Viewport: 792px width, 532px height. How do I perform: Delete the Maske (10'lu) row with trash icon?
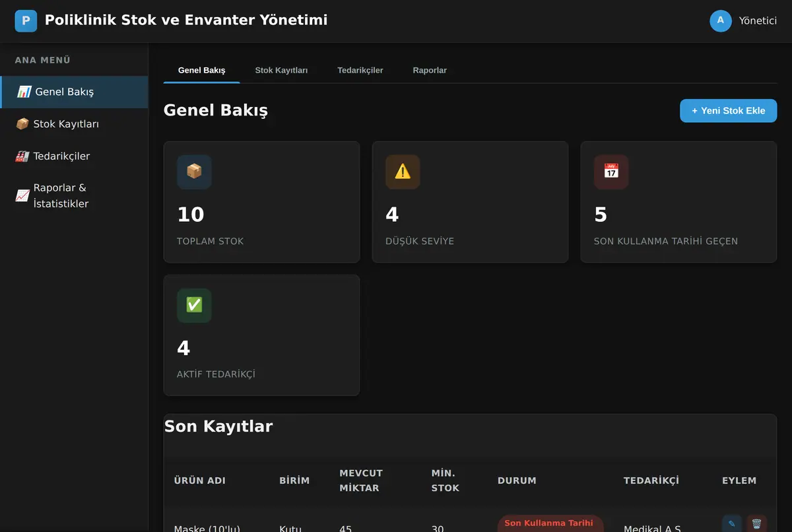[756, 524]
